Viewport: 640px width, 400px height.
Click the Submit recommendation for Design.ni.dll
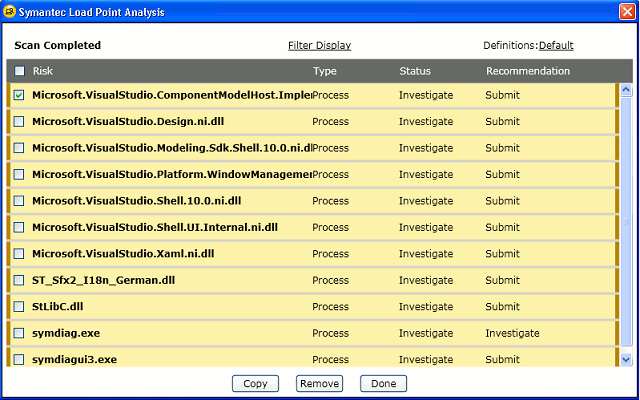502,122
